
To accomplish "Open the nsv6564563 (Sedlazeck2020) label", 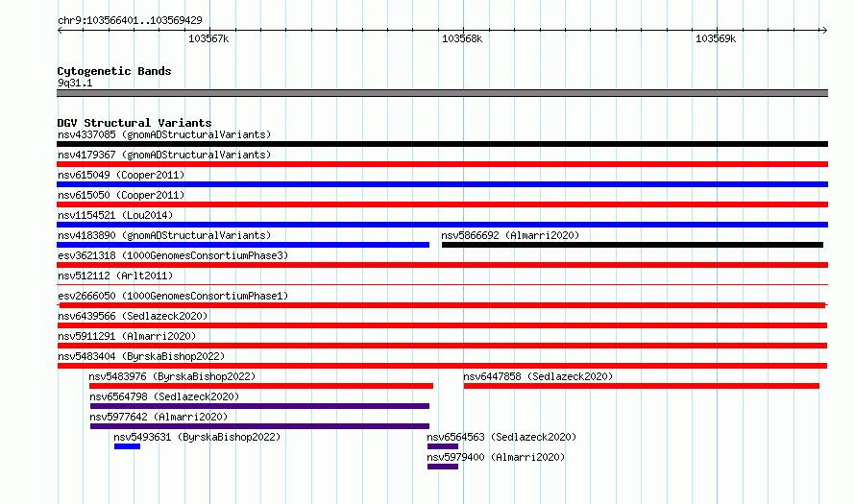I will (x=501, y=437).
